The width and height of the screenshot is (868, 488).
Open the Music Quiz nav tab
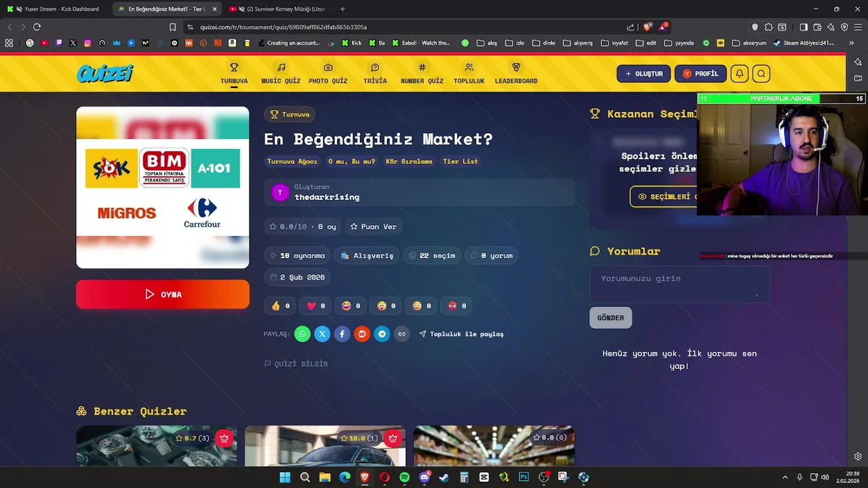[x=281, y=74]
